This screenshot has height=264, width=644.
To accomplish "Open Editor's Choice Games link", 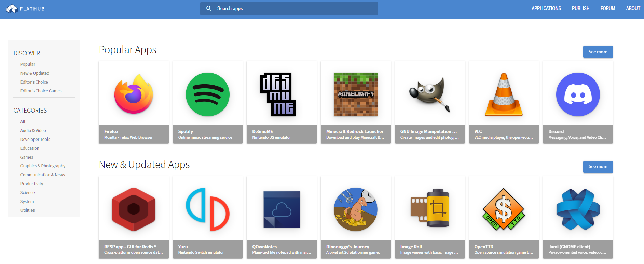I will [41, 91].
